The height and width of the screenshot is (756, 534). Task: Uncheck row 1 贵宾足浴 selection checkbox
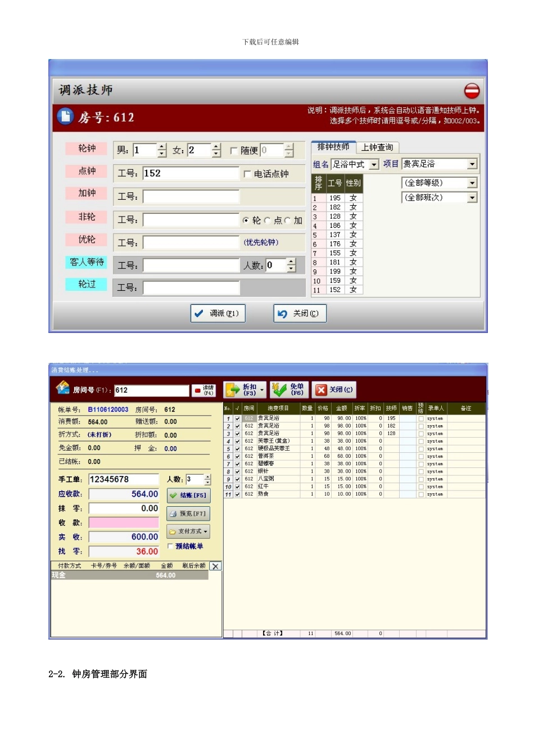point(237,418)
